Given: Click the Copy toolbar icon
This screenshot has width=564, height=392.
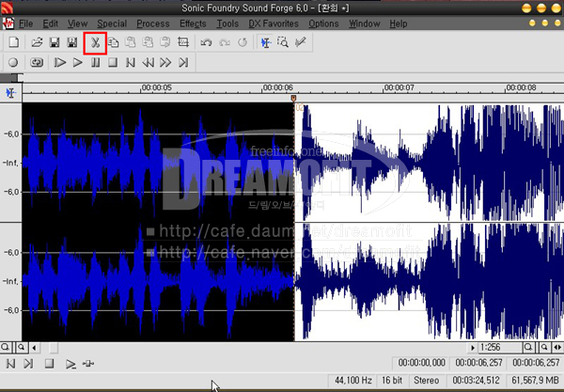Looking at the screenshot, I should [113, 42].
